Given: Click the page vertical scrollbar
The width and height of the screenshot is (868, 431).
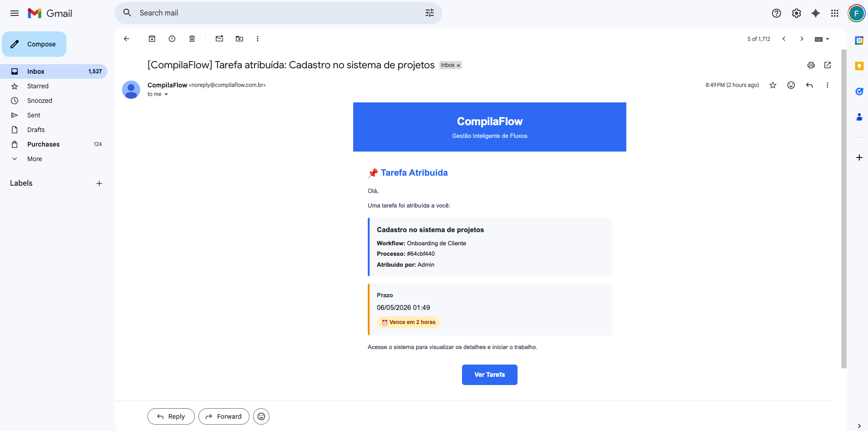Looking at the screenshot, I should coord(844,208).
